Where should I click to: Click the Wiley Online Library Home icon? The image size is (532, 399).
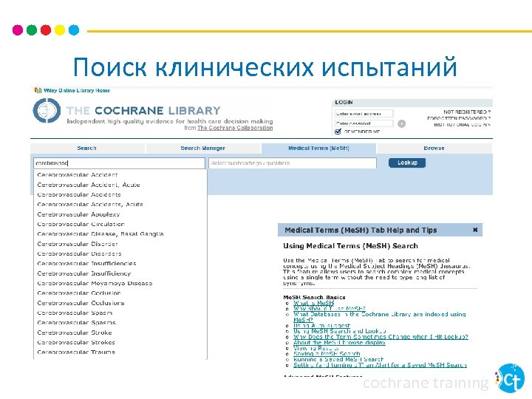tap(38, 90)
